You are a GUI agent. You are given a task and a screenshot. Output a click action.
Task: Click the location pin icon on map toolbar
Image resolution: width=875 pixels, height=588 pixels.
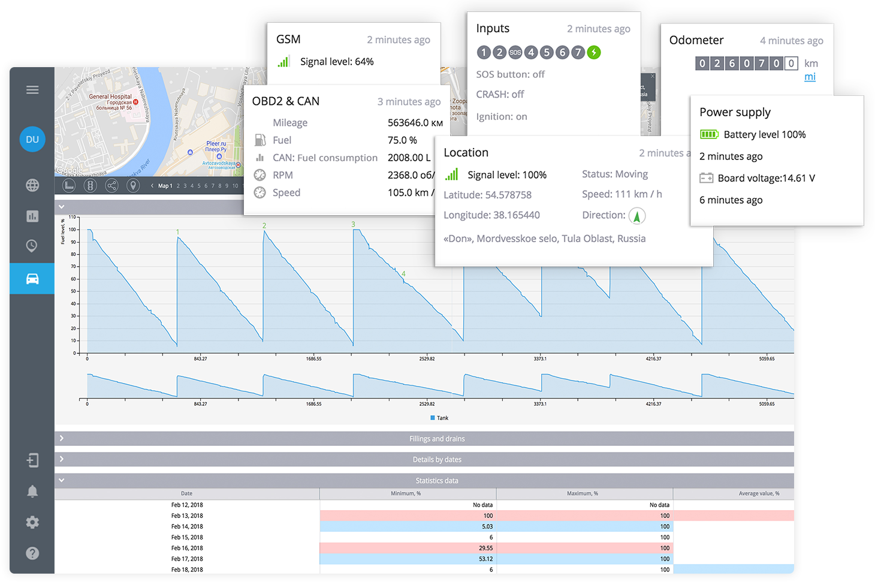[x=133, y=185]
